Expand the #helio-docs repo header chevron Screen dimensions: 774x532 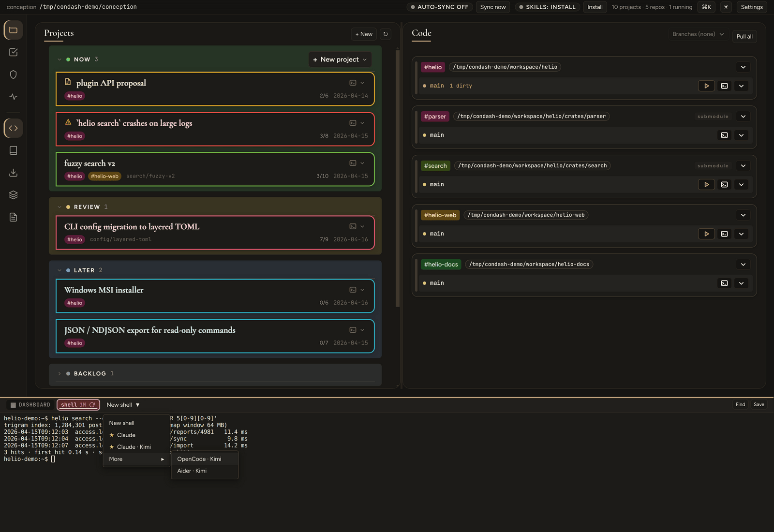743,264
